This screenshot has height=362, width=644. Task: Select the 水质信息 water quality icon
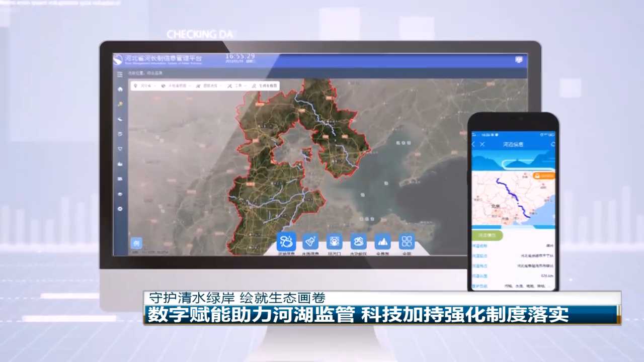[x=310, y=242]
